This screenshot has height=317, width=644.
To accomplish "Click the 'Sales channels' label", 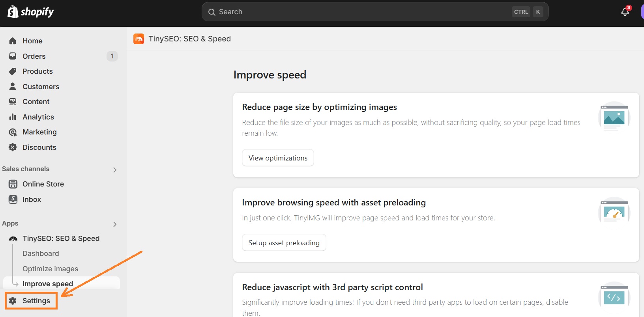I will [26, 169].
